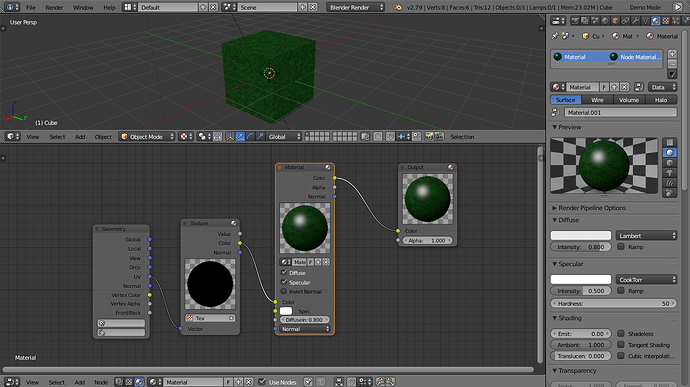Open the Mesh Data triangle tab icon
The width and height of the screenshot is (690, 387).
(646, 21)
